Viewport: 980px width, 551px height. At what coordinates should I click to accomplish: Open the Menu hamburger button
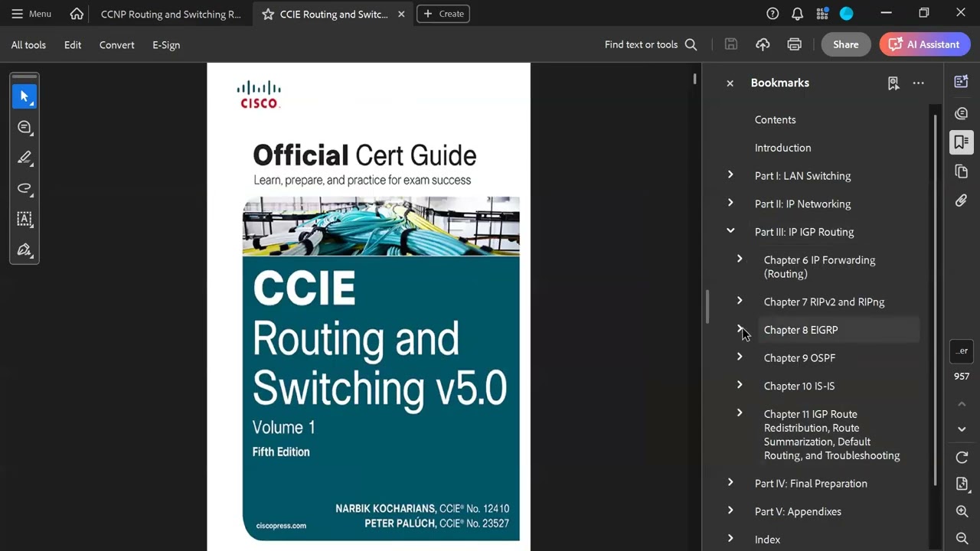[31, 14]
